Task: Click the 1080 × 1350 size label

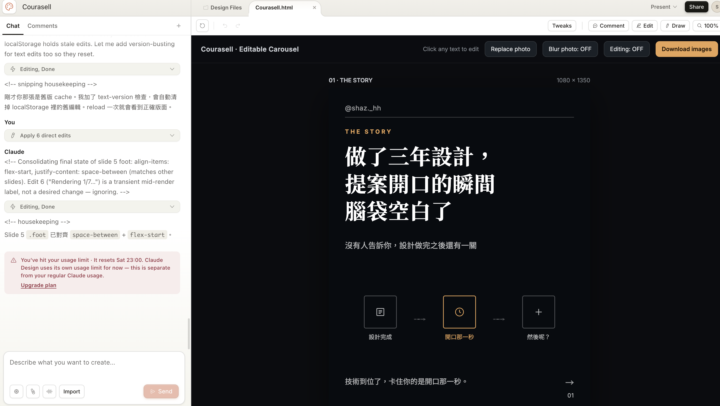Action: (573, 80)
